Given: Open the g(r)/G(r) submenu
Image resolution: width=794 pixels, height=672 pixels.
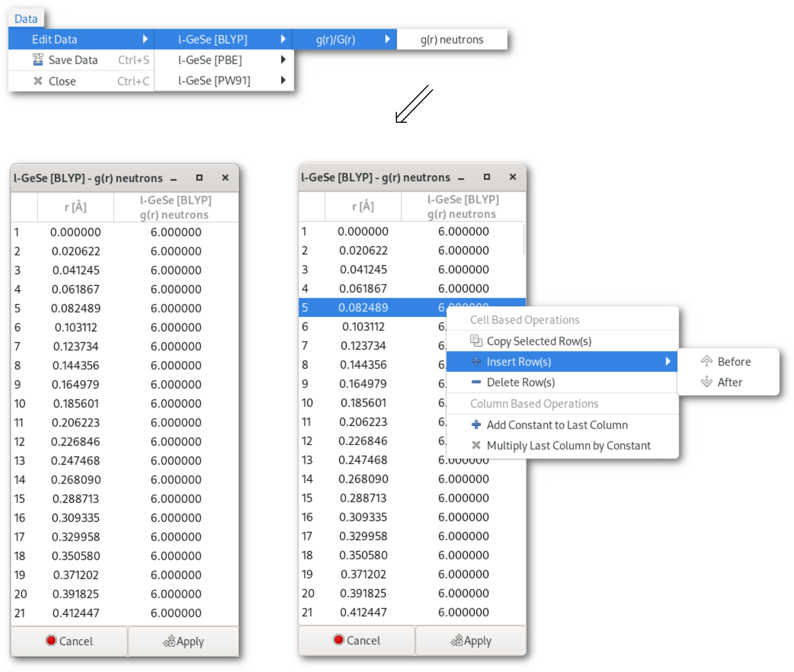Looking at the screenshot, I should click(x=344, y=39).
